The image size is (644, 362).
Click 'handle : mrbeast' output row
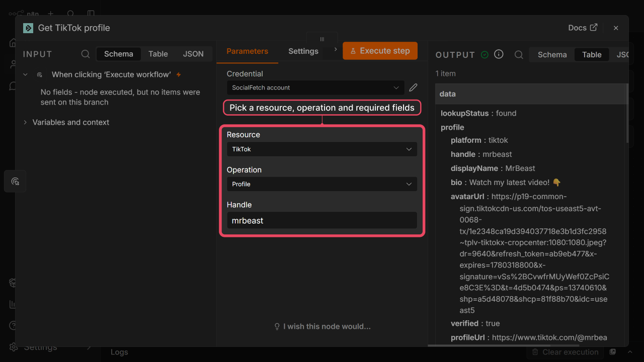[481, 154]
